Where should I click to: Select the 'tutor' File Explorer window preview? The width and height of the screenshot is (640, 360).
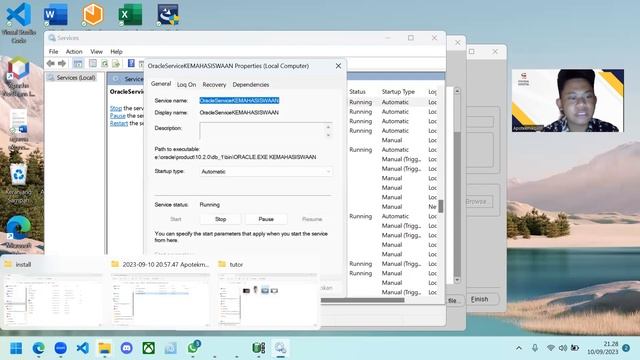[x=267, y=293]
